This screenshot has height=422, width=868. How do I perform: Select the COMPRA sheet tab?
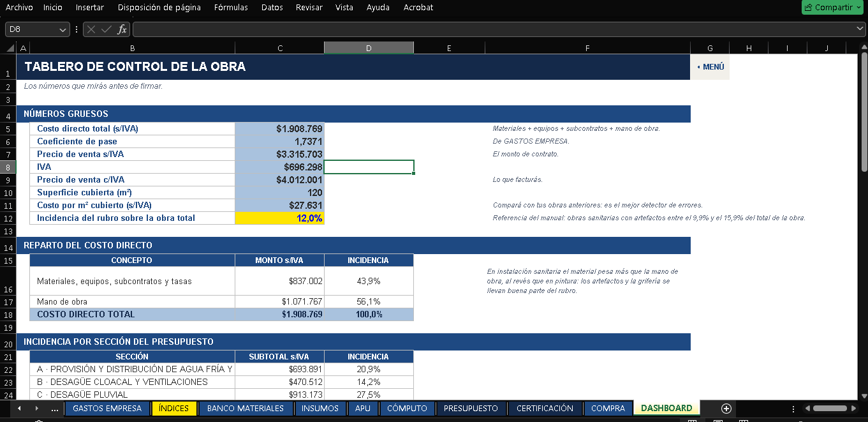click(x=608, y=409)
